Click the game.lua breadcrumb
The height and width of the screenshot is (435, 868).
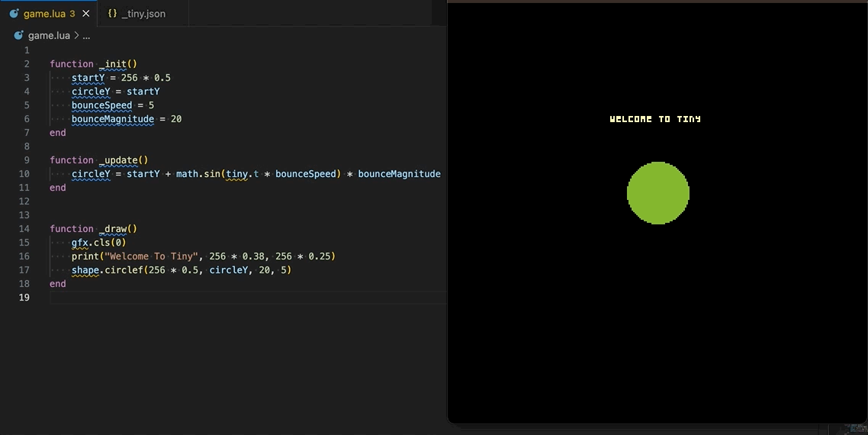(49, 35)
